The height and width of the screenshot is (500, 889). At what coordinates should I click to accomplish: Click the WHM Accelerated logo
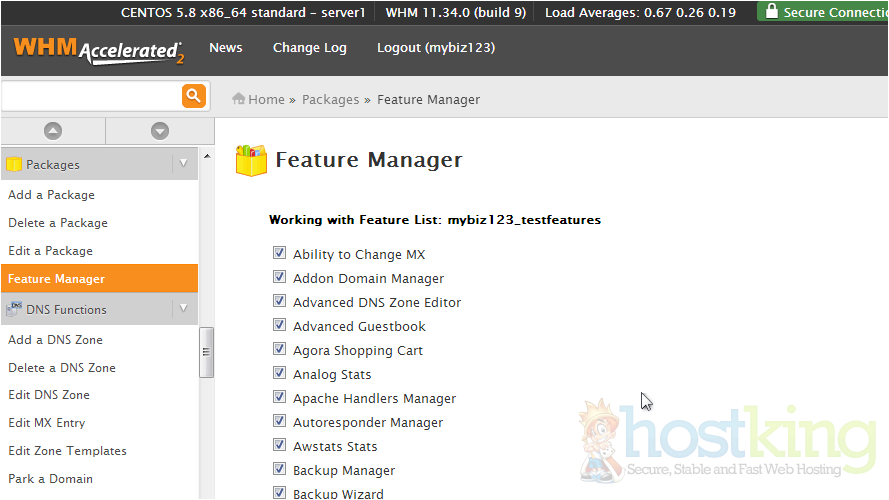pos(98,50)
